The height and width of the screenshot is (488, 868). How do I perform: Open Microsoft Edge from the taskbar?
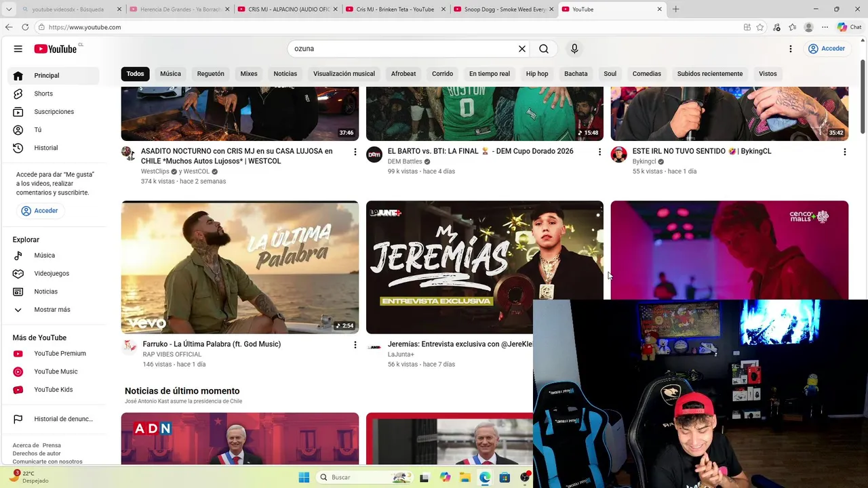click(485, 477)
